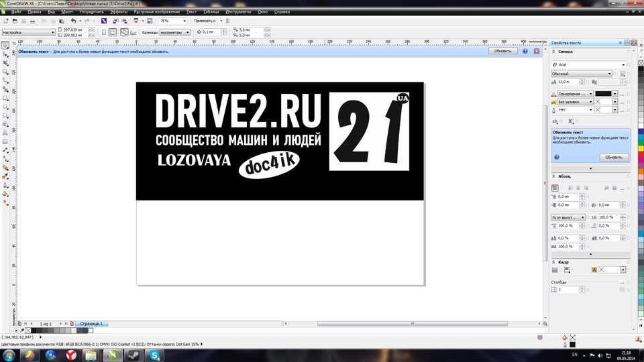Toggle full justify alignment in Абзац
Image resolution: width=644 pixels, height=362 pixels.
point(606,188)
